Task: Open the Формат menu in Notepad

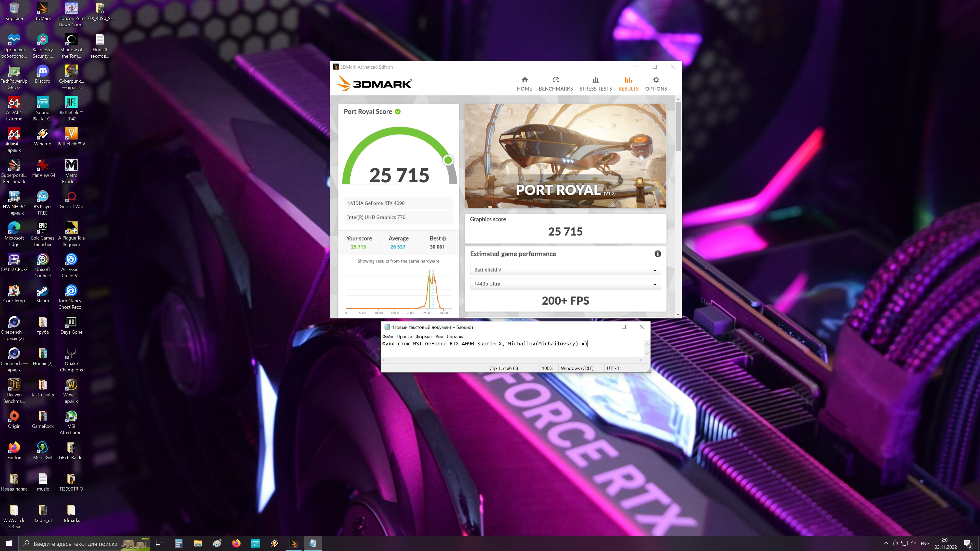Action: (x=423, y=336)
